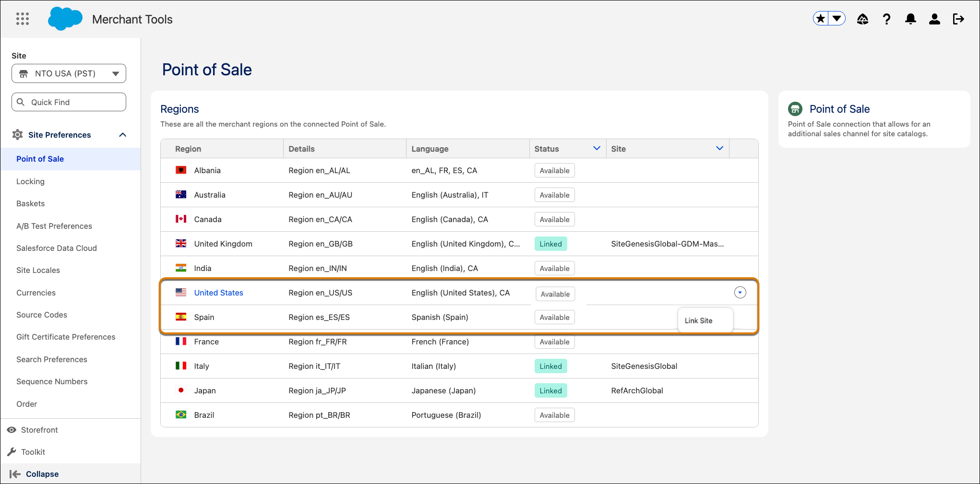Click the Italy flag icon
This screenshot has width=980, height=484.
(x=181, y=366)
